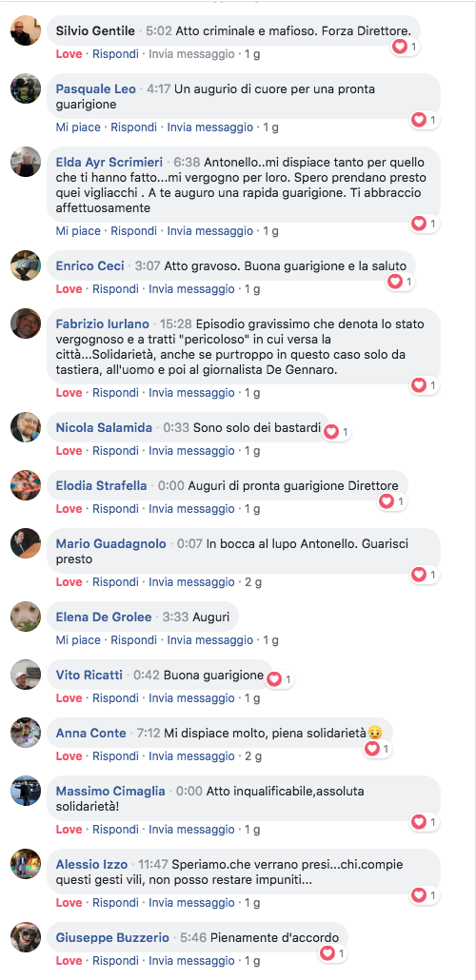Click Invia messaggio under Fabrizio Iurlano's comment
Screen dimensions: 476x980
click(x=191, y=393)
